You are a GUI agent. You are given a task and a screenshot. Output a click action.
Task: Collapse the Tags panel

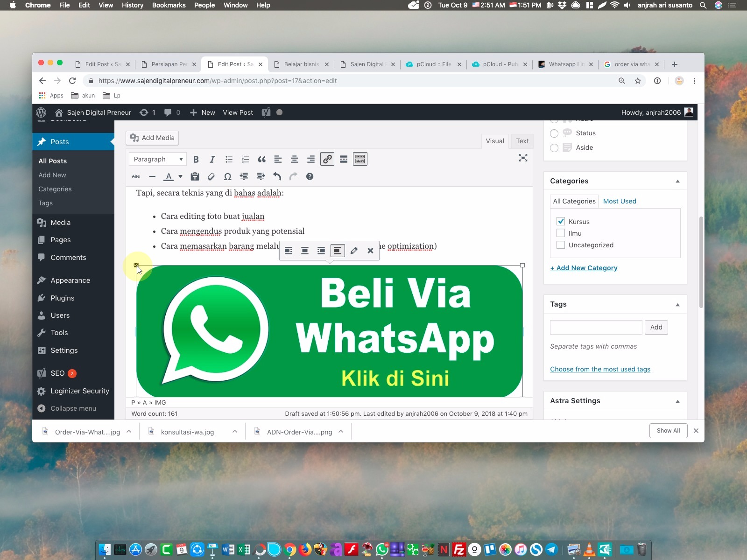pyautogui.click(x=677, y=304)
